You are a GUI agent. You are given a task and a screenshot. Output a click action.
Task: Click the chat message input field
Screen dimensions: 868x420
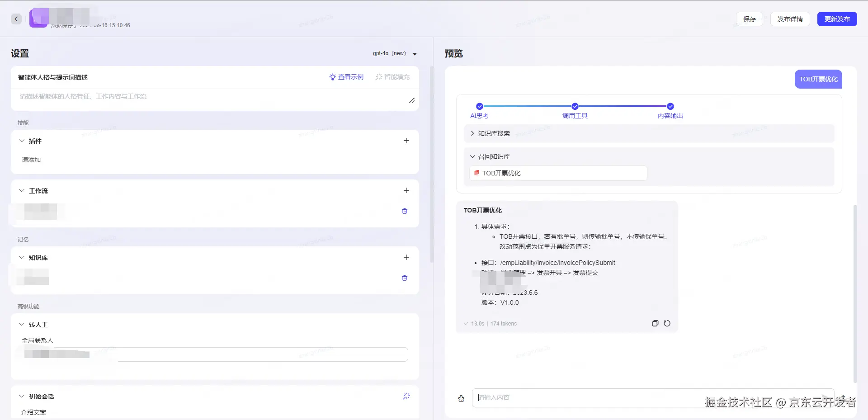click(653, 398)
